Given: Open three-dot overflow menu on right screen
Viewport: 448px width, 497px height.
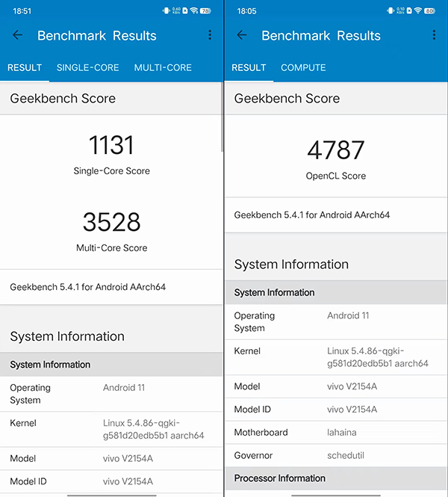Looking at the screenshot, I should click(x=434, y=35).
